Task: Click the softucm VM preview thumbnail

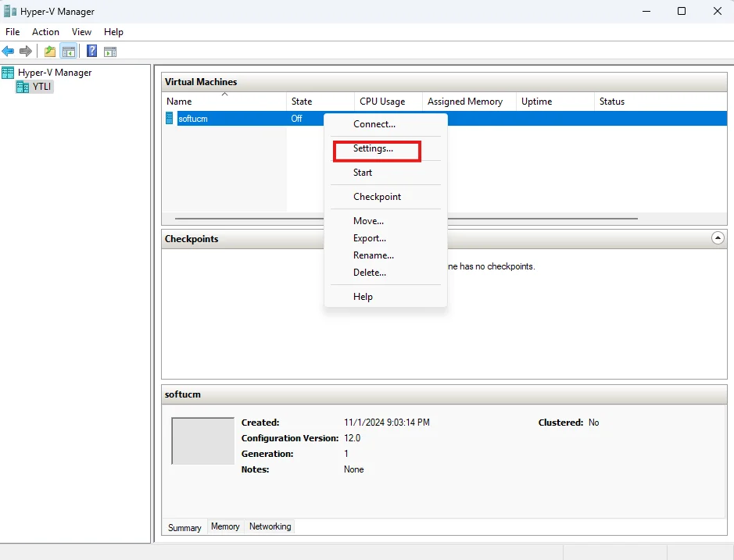Action: (202, 441)
